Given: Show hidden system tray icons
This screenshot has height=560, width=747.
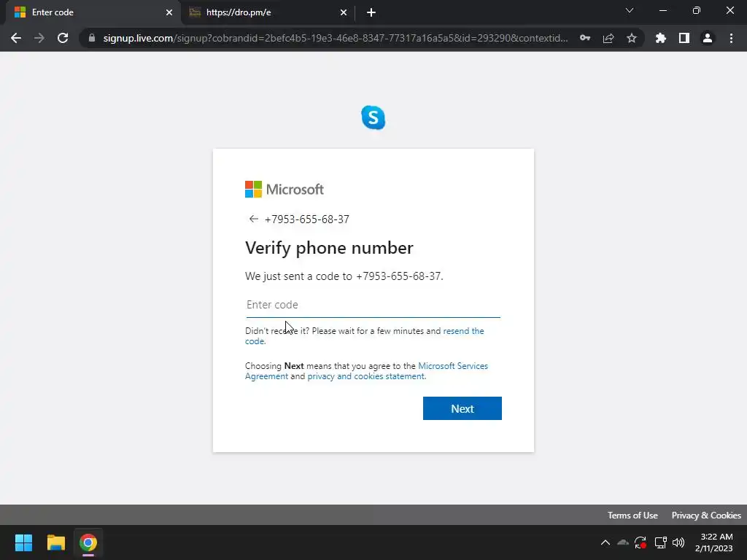Looking at the screenshot, I should 605,542.
